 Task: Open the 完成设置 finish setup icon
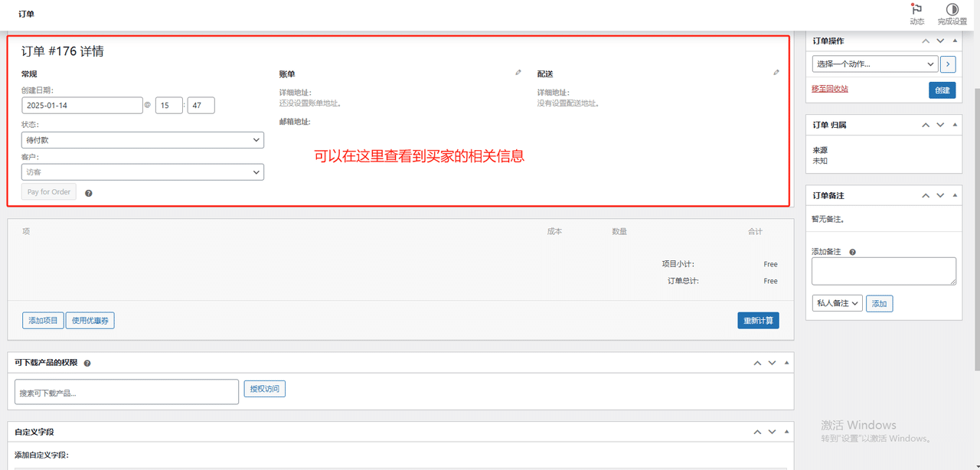click(952, 10)
